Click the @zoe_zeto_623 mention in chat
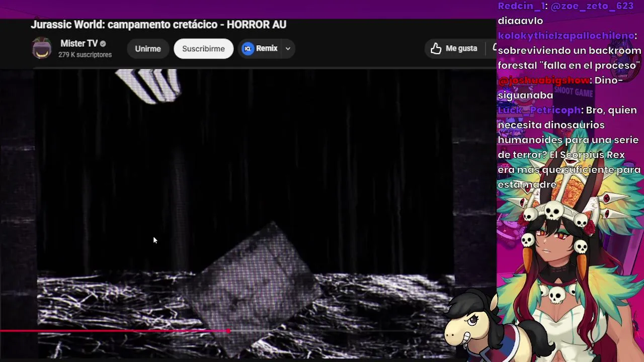 pyautogui.click(x=592, y=6)
